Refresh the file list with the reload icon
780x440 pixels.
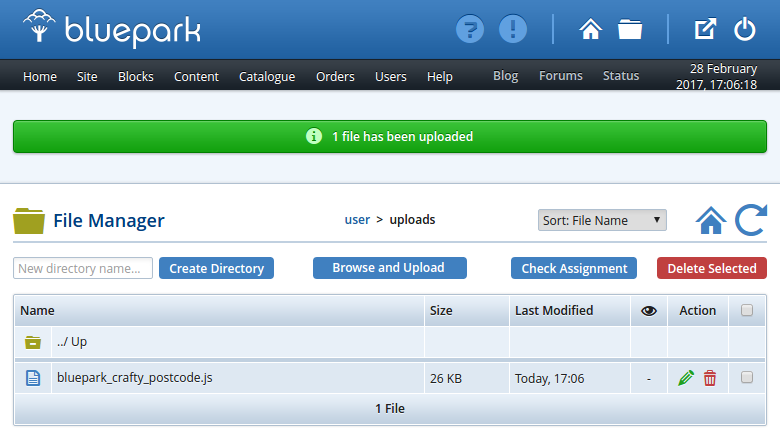(x=751, y=220)
